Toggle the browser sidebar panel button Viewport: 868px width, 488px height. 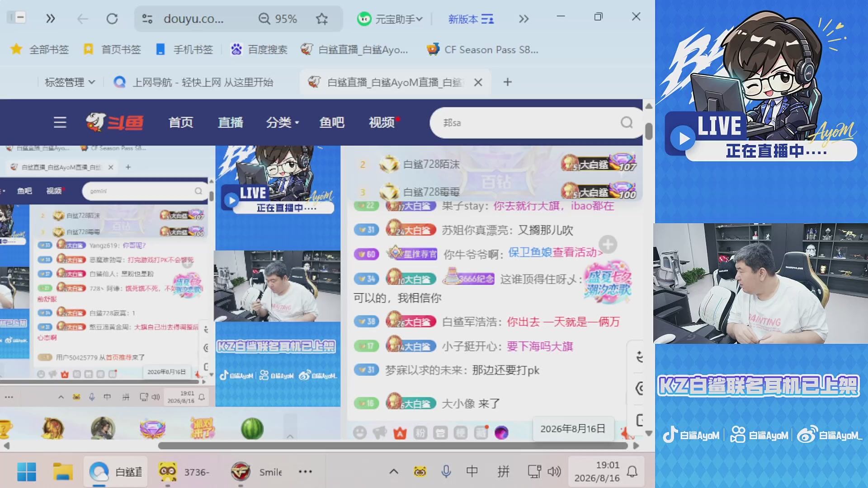pyautogui.click(x=17, y=18)
